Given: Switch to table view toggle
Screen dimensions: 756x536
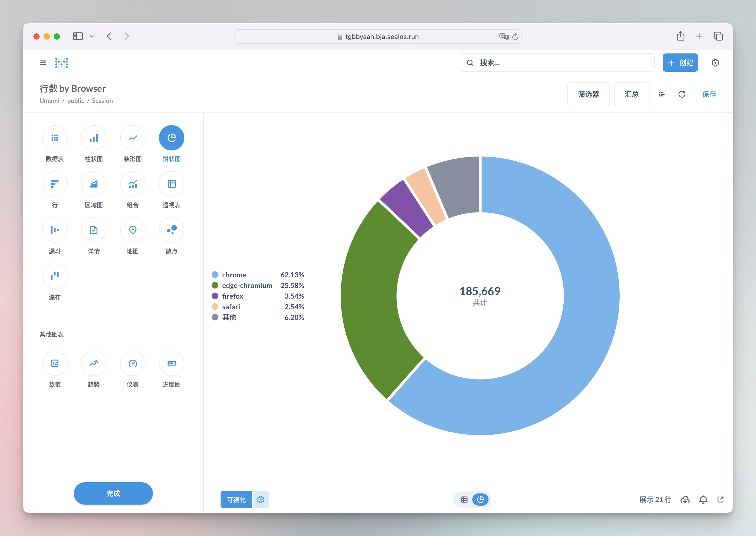Looking at the screenshot, I should 464,499.
